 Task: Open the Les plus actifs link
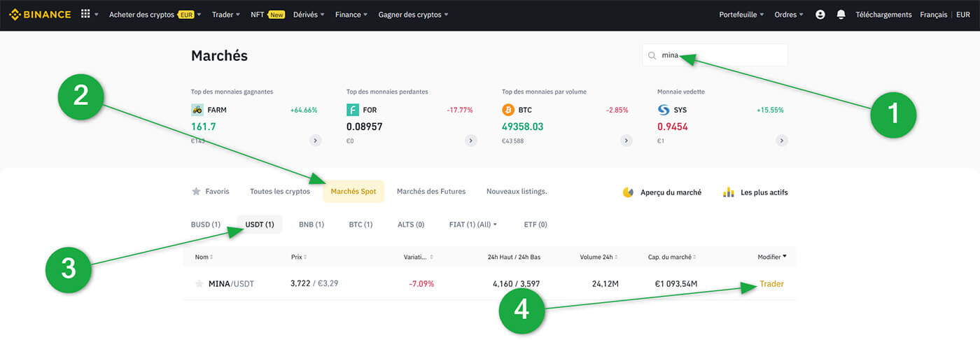(x=764, y=192)
